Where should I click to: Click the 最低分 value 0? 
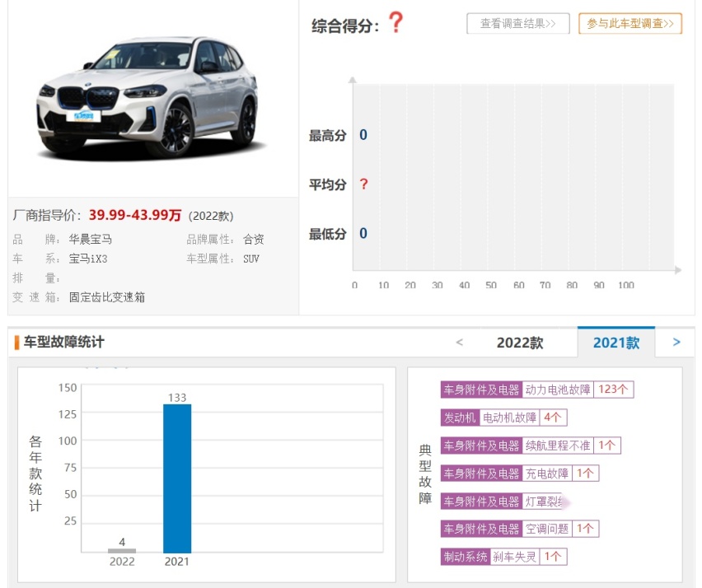coord(363,233)
